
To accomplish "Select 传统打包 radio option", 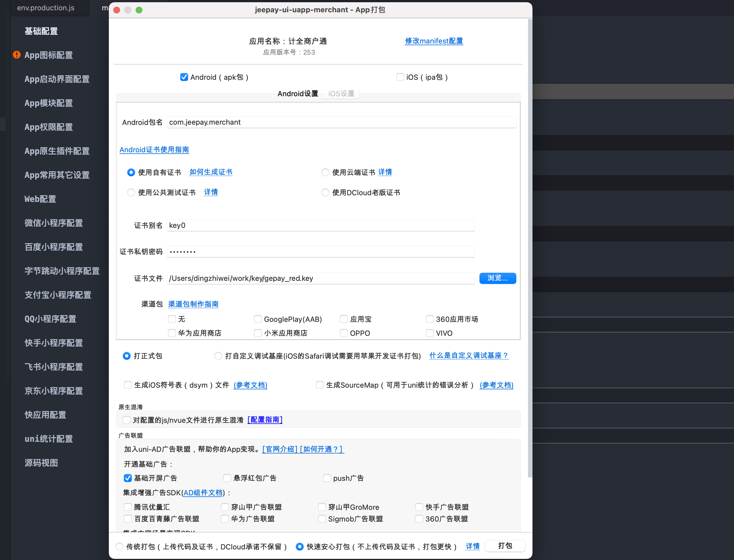I will click(x=119, y=546).
